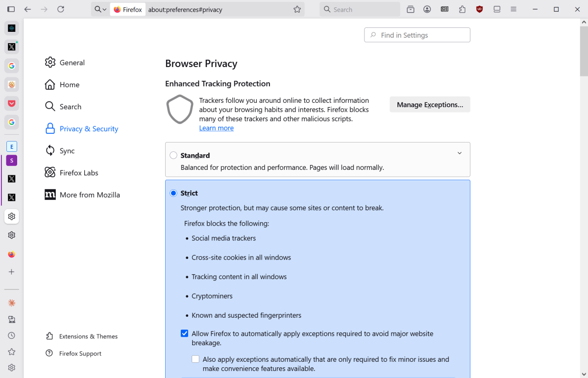Enable exceptions that fix minor issues
Screen dimensions: 588x378
coord(196,359)
